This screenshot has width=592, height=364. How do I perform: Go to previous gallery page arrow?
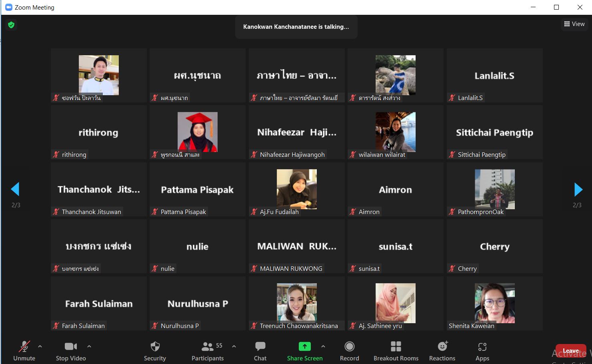(15, 189)
